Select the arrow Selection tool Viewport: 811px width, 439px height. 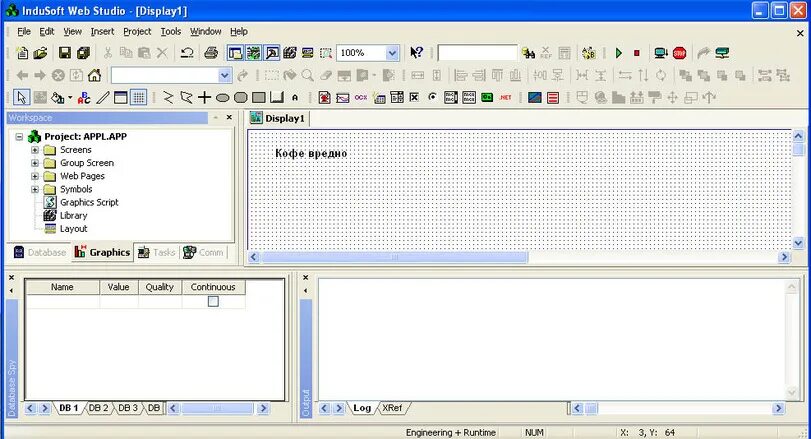[21, 97]
